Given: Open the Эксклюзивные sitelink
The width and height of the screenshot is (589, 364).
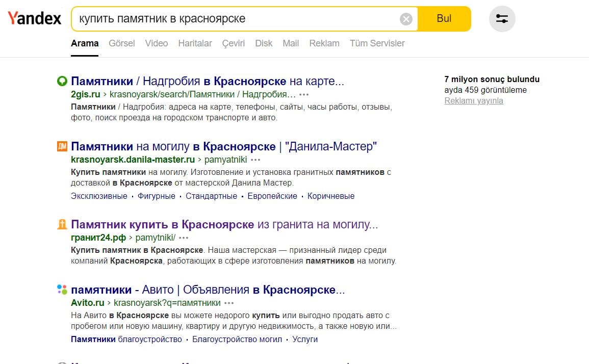Looking at the screenshot, I should (99, 196).
